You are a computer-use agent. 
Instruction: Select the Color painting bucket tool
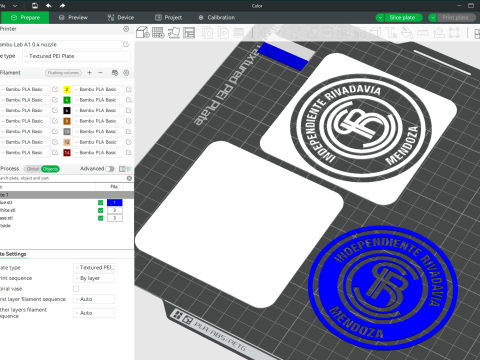click(407, 32)
